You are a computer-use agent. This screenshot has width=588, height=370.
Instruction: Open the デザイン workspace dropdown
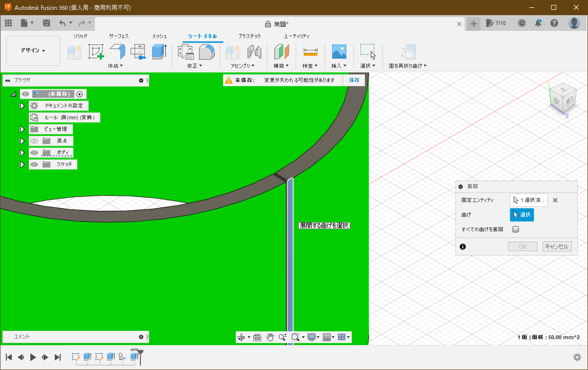click(x=33, y=50)
